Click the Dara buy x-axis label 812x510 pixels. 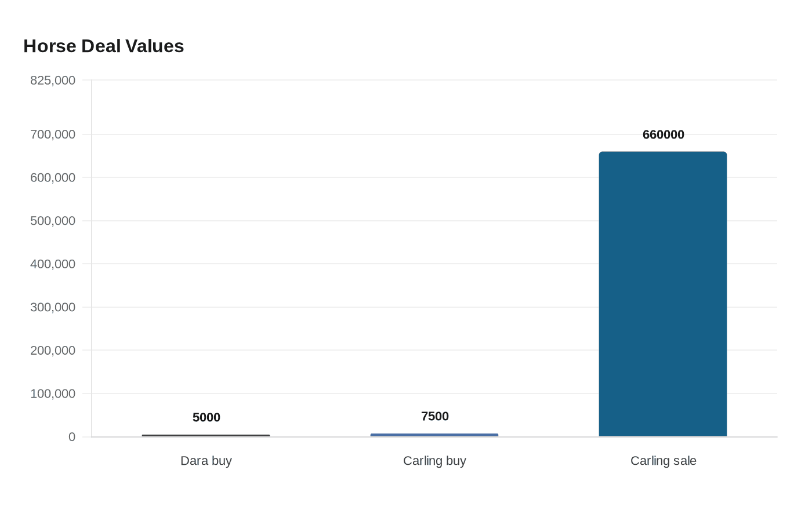point(206,461)
